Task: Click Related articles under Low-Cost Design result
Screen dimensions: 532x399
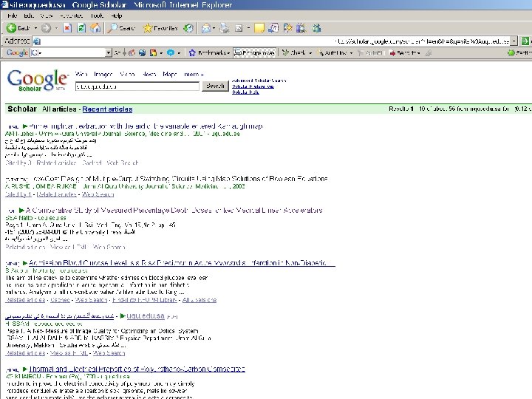Action: [57, 194]
